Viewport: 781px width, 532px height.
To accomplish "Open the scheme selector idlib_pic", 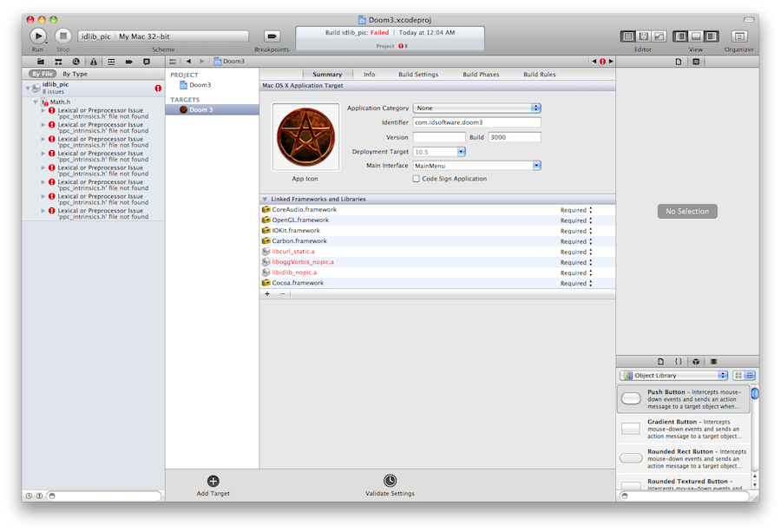I will click(x=96, y=36).
